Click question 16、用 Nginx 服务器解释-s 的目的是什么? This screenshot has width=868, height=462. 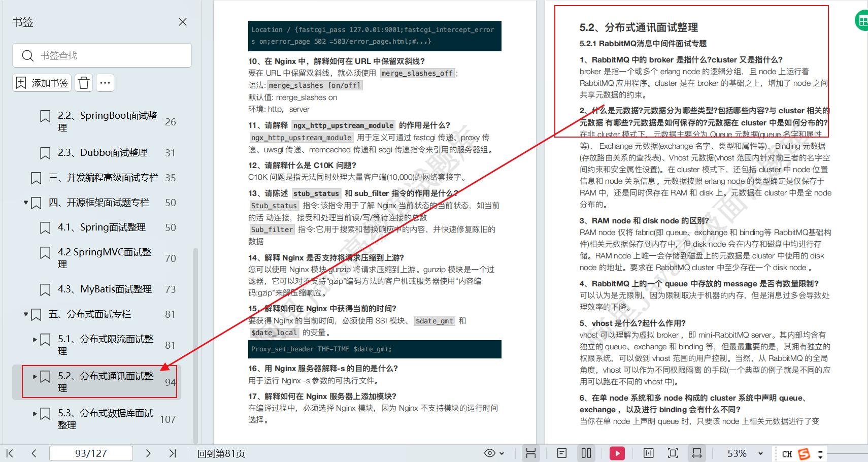[x=323, y=369]
